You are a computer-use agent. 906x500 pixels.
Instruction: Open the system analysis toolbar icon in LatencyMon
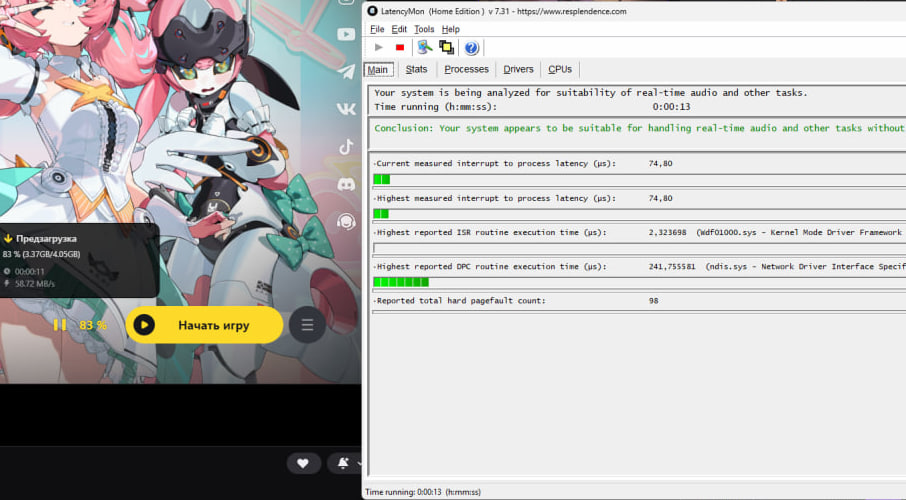(425, 47)
